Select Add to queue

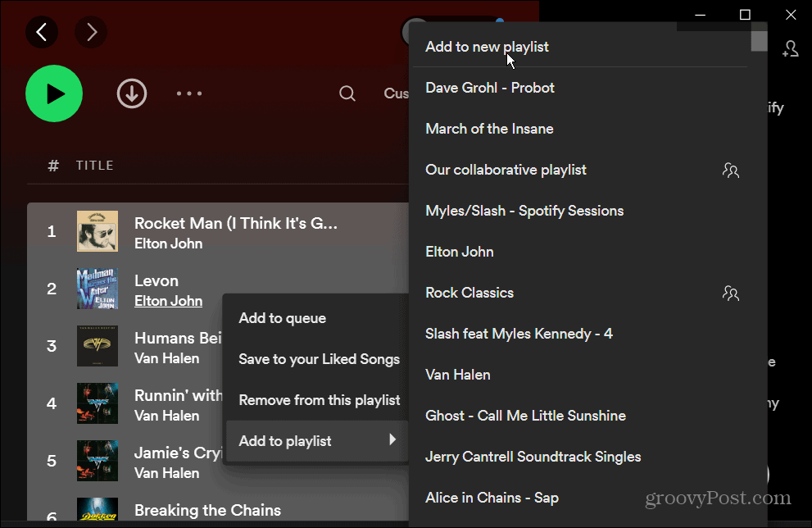point(283,318)
